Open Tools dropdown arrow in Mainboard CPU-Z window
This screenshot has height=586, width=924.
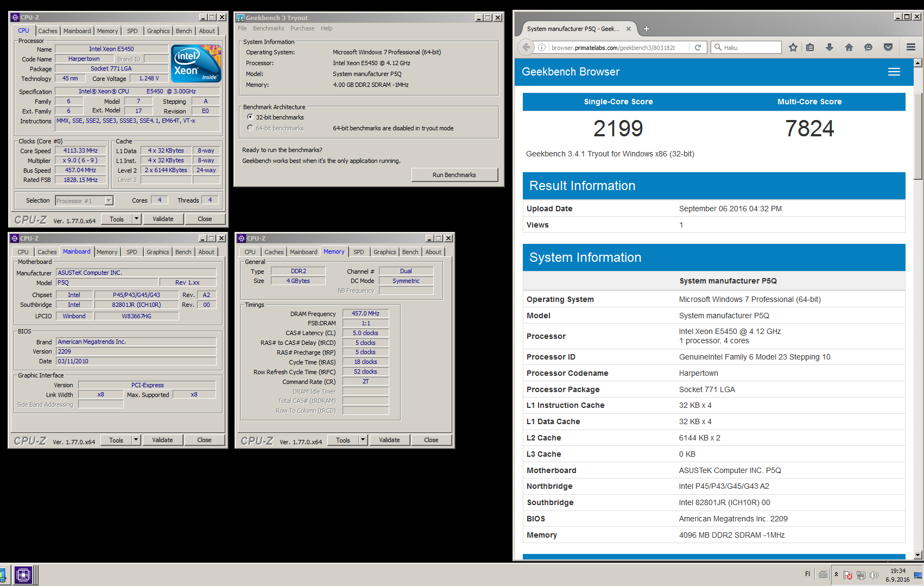[136, 440]
